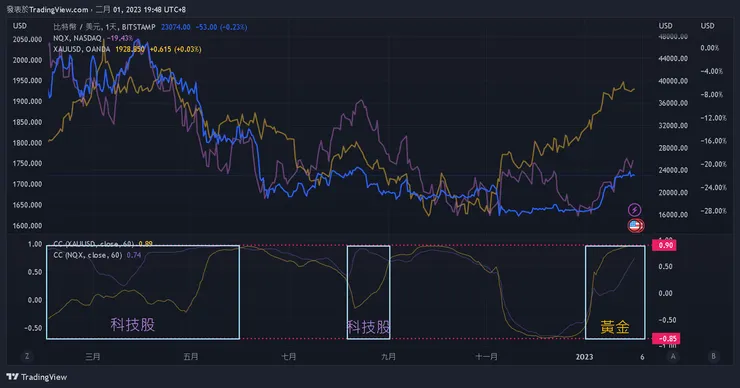Toggle the circled B scale button
740x388 pixels.
click(x=713, y=356)
